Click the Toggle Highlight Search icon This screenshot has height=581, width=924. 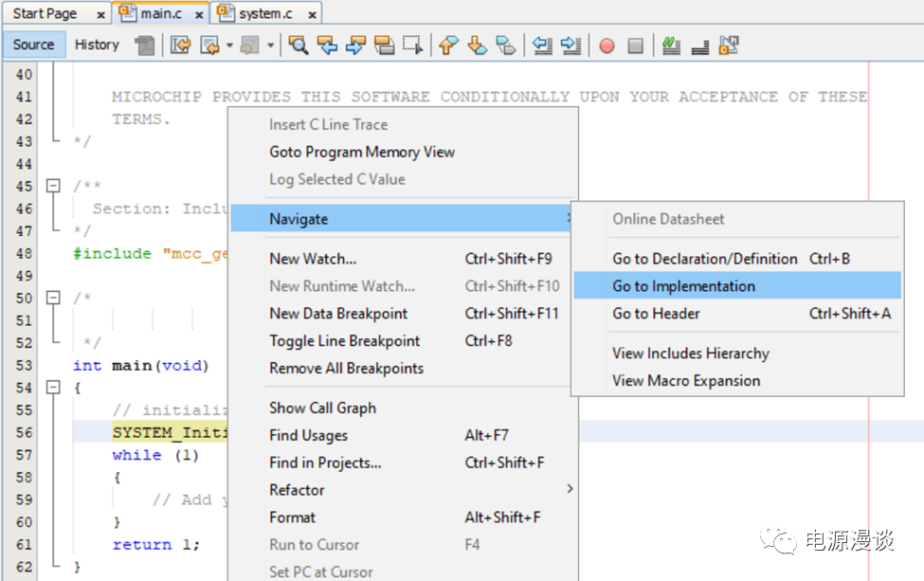point(384,45)
